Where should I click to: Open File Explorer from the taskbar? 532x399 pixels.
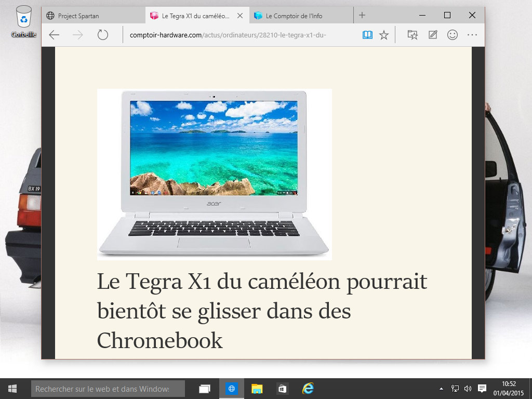[x=256, y=388]
